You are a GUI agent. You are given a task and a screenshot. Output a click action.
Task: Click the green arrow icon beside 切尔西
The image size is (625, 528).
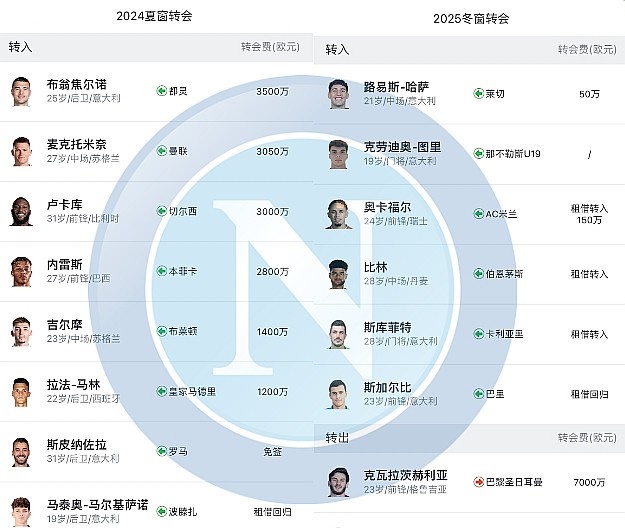click(x=161, y=211)
